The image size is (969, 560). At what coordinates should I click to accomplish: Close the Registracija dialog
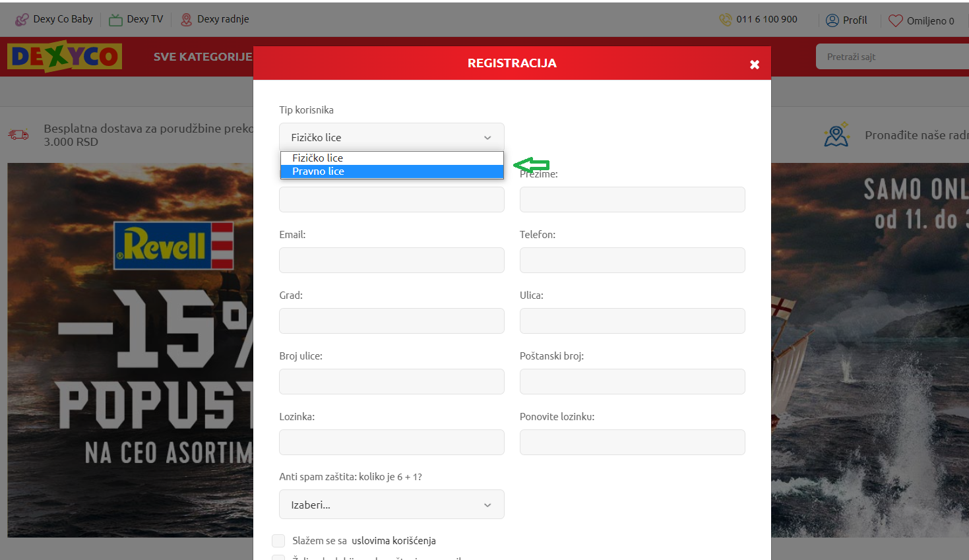click(x=755, y=64)
